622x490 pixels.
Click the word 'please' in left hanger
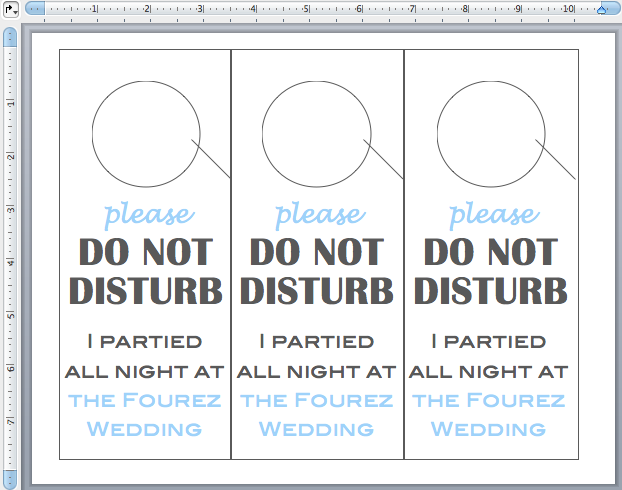149,215
